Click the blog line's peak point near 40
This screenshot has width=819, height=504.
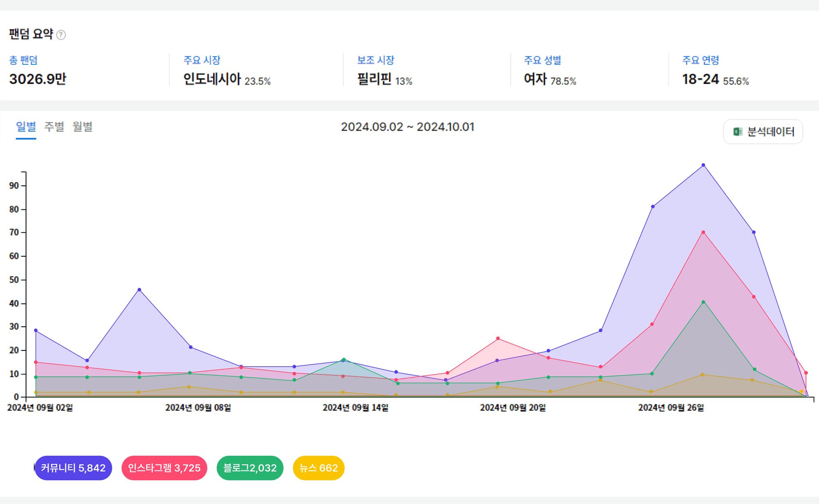pos(703,302)
